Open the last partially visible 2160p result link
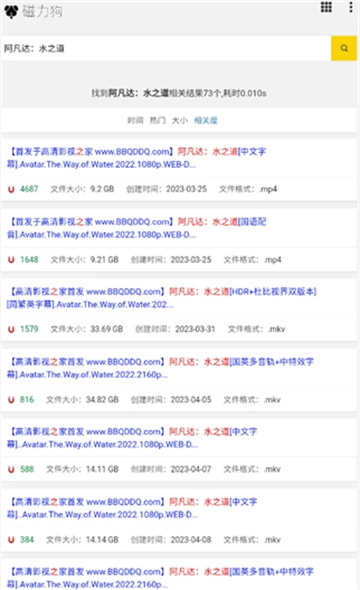 160,578
